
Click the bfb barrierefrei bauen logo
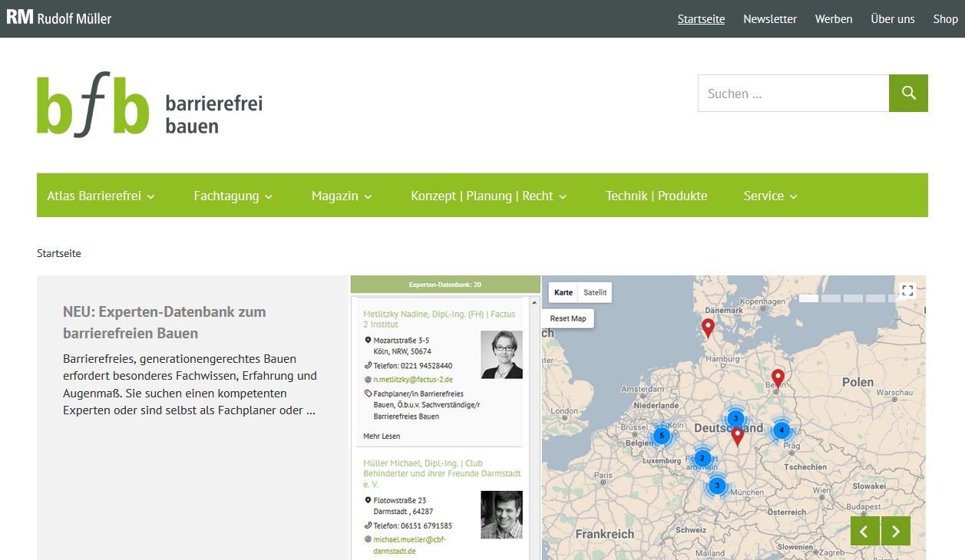click(150, 104)
